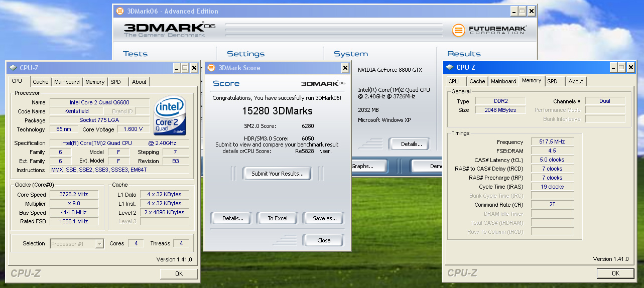Viewport: 644px width, 288px height.
Task: Click the 15280 3DMarks score text
Action: [x=278, y=111]
